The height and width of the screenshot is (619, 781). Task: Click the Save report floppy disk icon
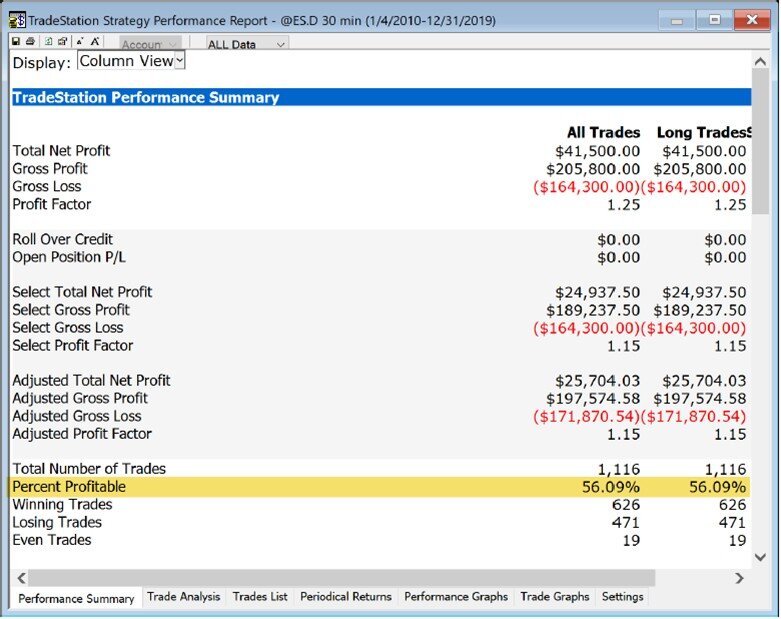[16, 42]
